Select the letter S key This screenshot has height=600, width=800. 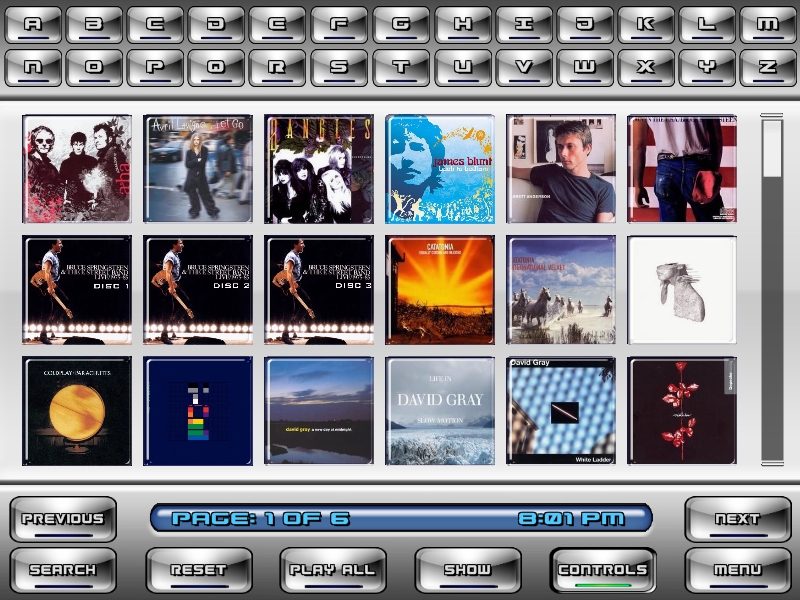point(339,67)
